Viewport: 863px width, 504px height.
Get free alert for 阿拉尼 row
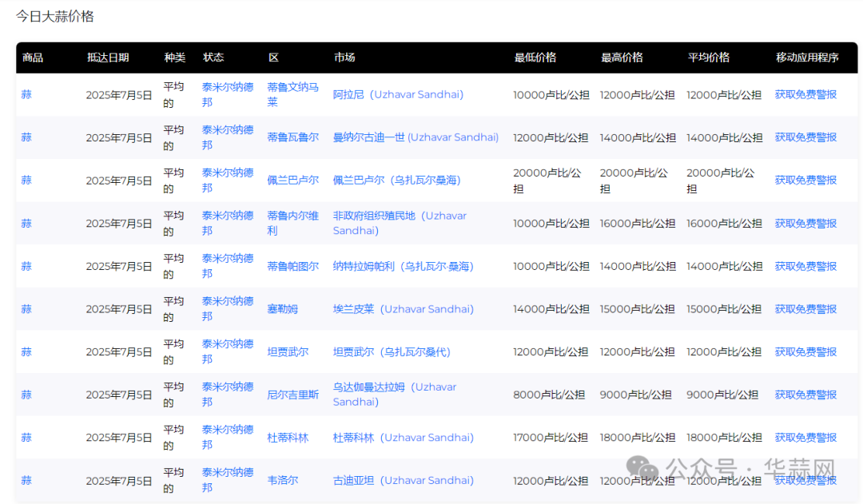point(805,94)
